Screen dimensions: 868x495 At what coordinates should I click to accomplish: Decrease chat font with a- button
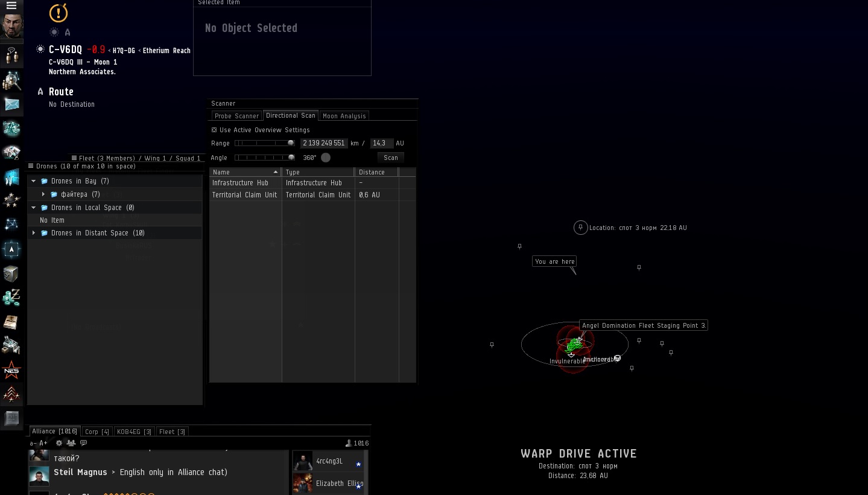click(x=33, y=443)
